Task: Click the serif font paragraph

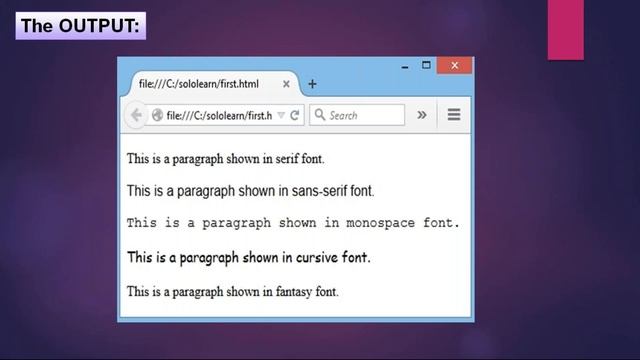Action: pos(225,159)
